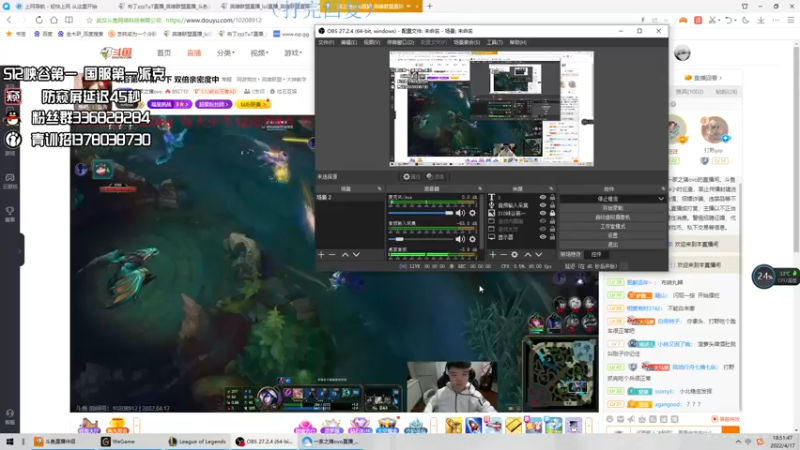The width and height of the screenshot is (800, 450).
Task: Toggle visibility of audio input capture source
Action: [x=543, y=205]
